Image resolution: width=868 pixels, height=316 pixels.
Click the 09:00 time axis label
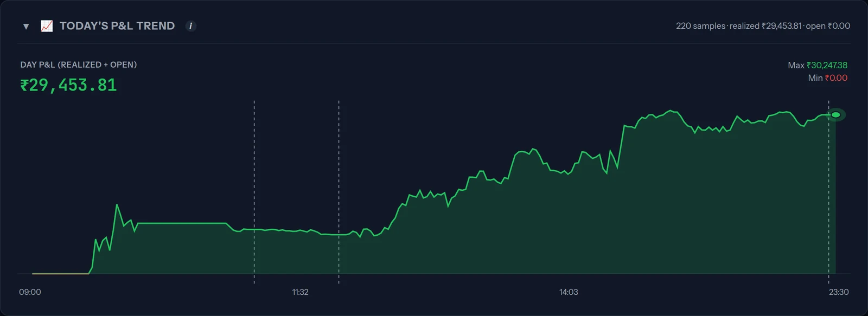30,292
